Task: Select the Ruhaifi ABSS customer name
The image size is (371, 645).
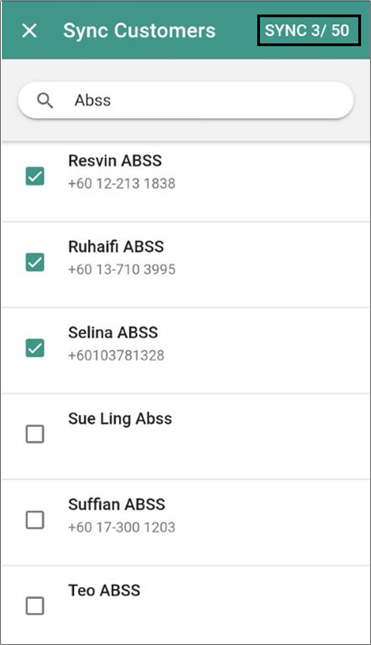Action: coord(116,246)
